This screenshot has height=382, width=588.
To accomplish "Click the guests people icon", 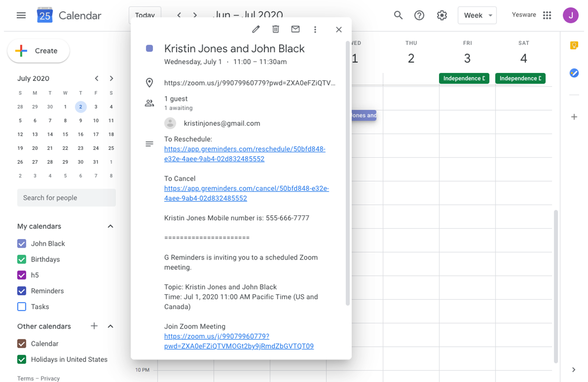I will pos(149,103).
